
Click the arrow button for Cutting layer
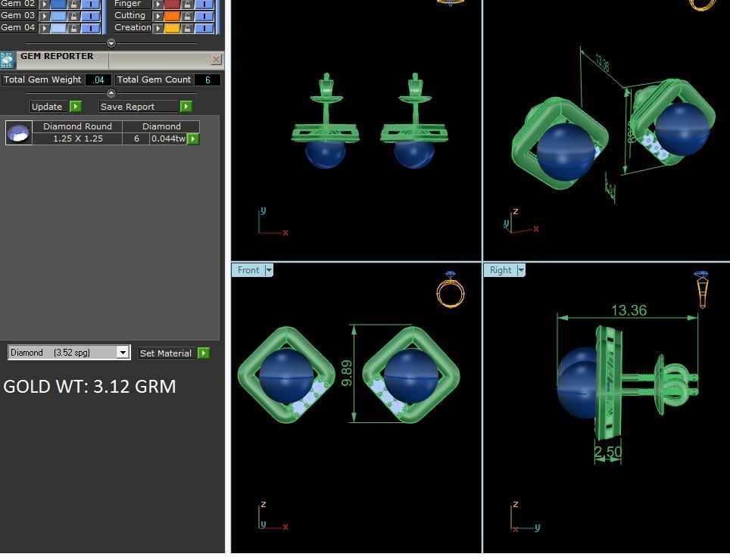tap(158, 16)
